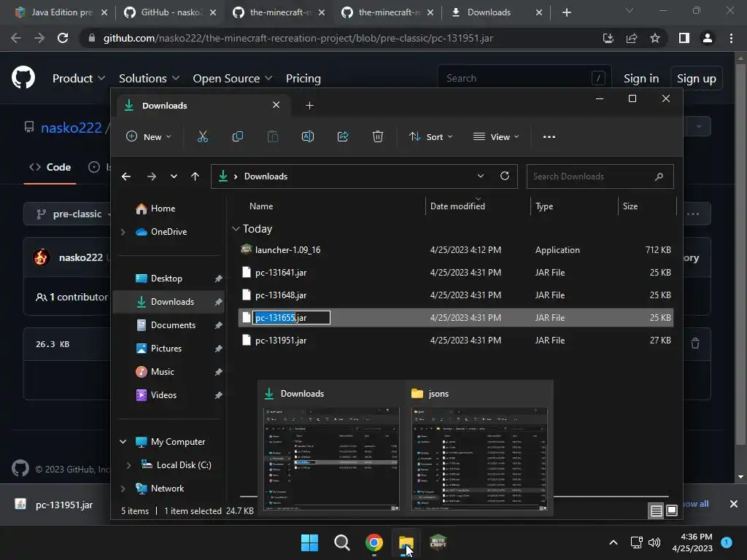Click Betacraft launcher icon in taskbar
Image resolution: width=747 pixels, height=560 pixels.
(x=438, y=542)
